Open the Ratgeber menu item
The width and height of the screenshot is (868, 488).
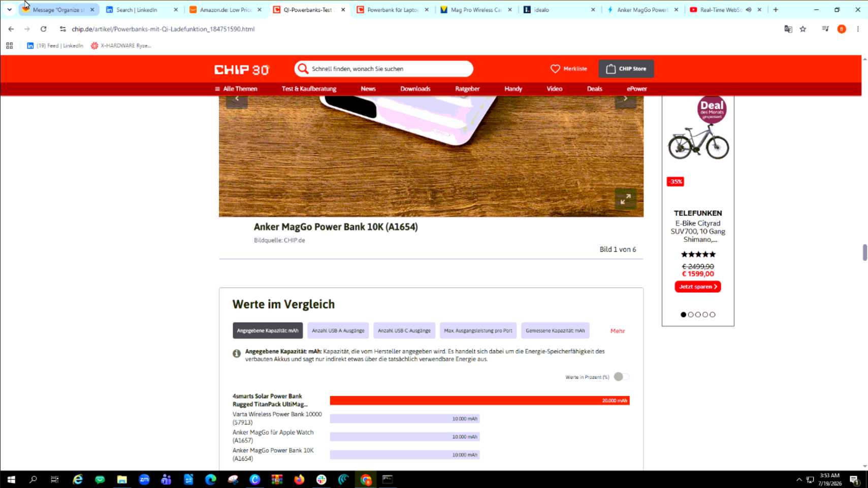[467, 89]
